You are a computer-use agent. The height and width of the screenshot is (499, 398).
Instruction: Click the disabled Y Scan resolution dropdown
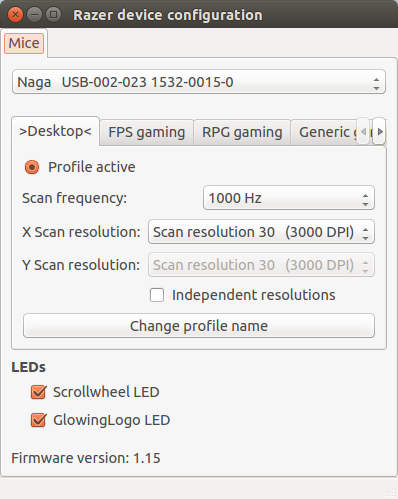coord(261,265)
